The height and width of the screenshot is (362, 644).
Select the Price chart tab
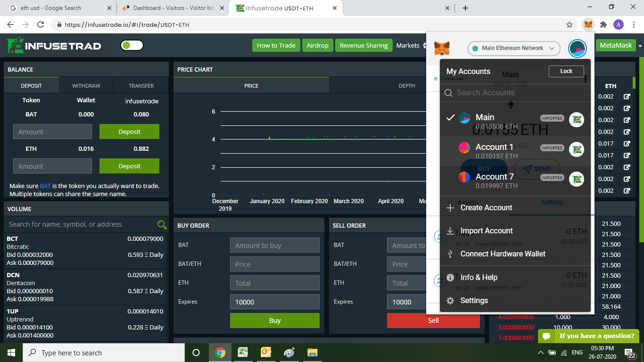click(251, 86)
